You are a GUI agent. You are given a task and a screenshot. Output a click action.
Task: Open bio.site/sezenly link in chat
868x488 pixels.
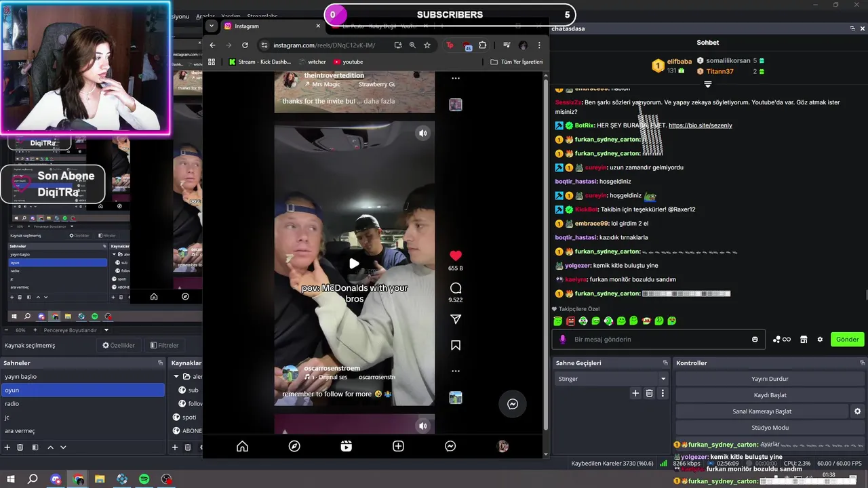click(x=700, y=125)
